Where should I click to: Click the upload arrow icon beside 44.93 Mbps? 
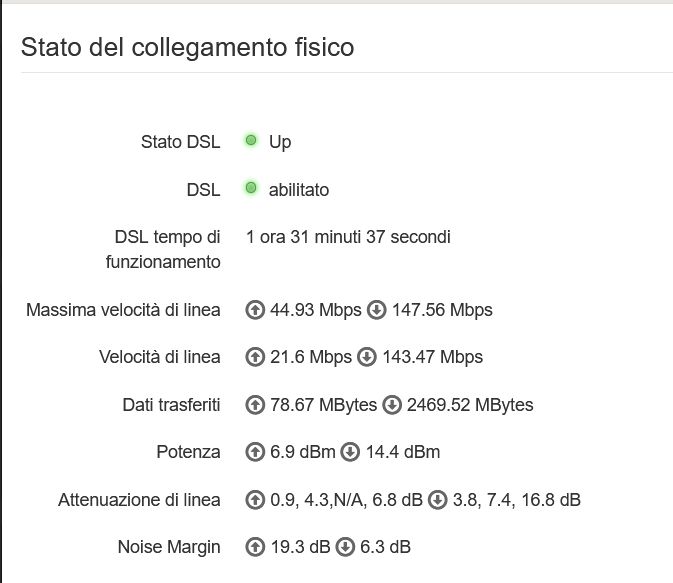point(255,310)
